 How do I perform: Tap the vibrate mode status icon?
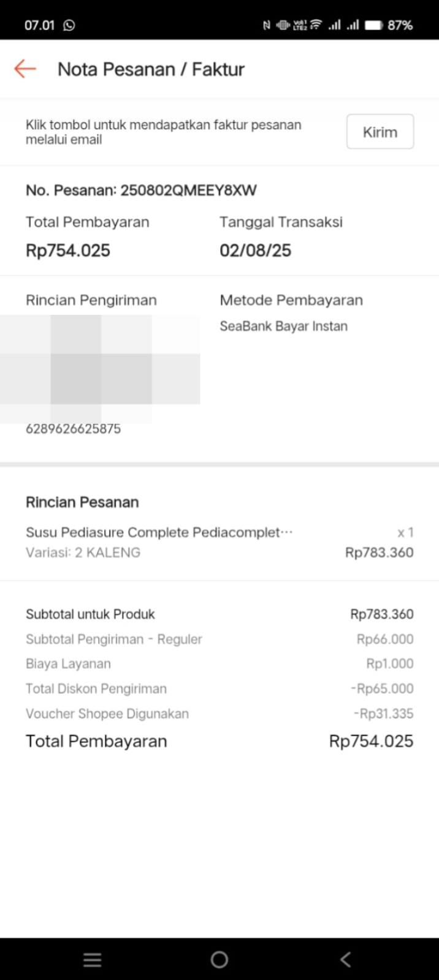pyautogui.click(x=283, y=25)
